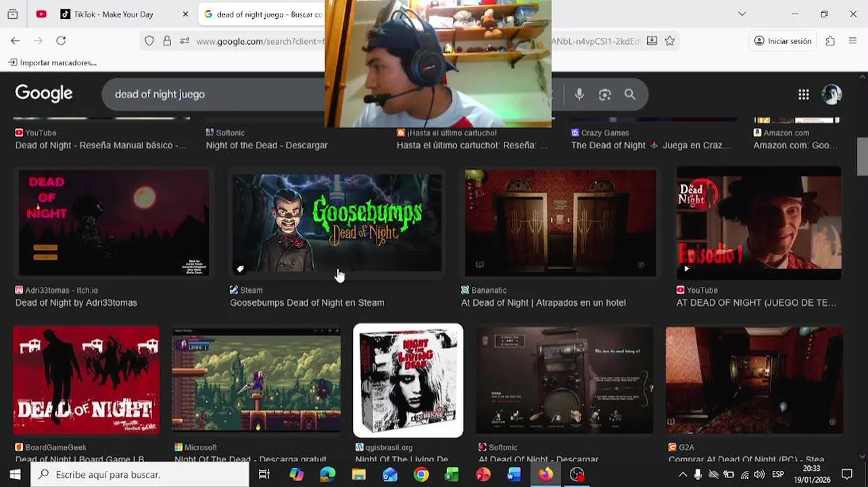Open the Microsoft pixel-art game thumbnail
This screenshot has height=487, width=868.
[x=256, y=380]
